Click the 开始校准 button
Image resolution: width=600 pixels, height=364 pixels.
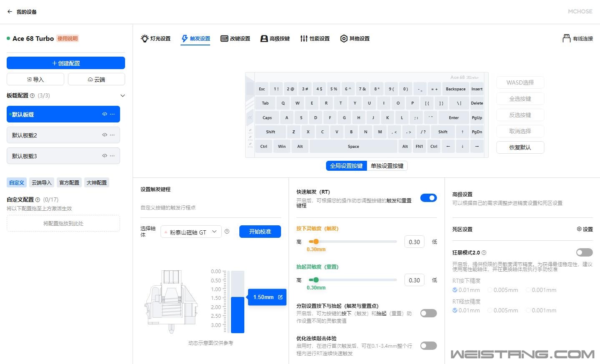point(260,232)
